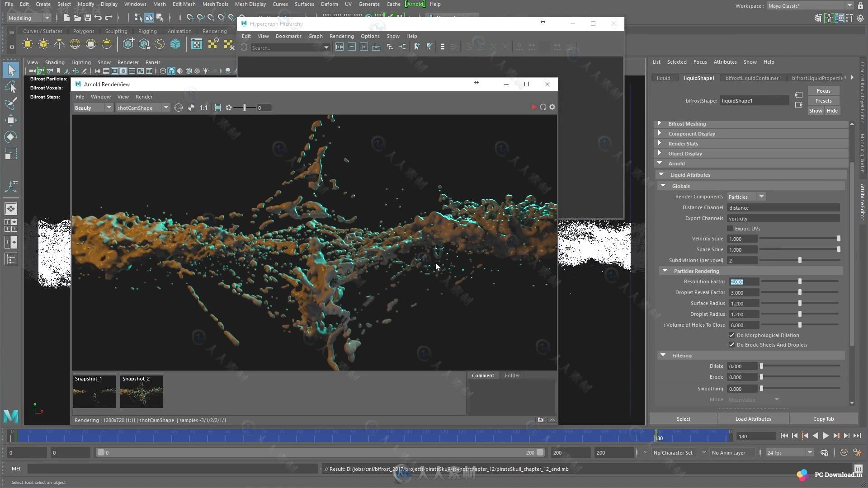Open the Script Editor icon

coord(858,469)
